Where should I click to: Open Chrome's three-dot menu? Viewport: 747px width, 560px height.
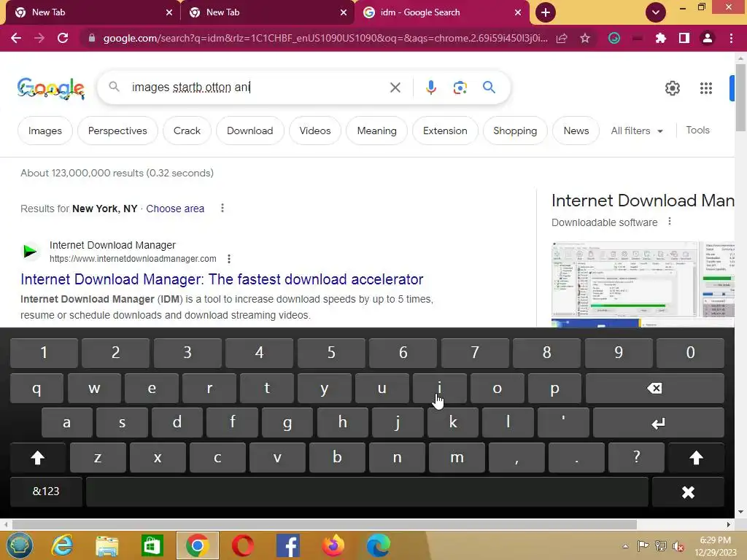(x=731, y=38)
